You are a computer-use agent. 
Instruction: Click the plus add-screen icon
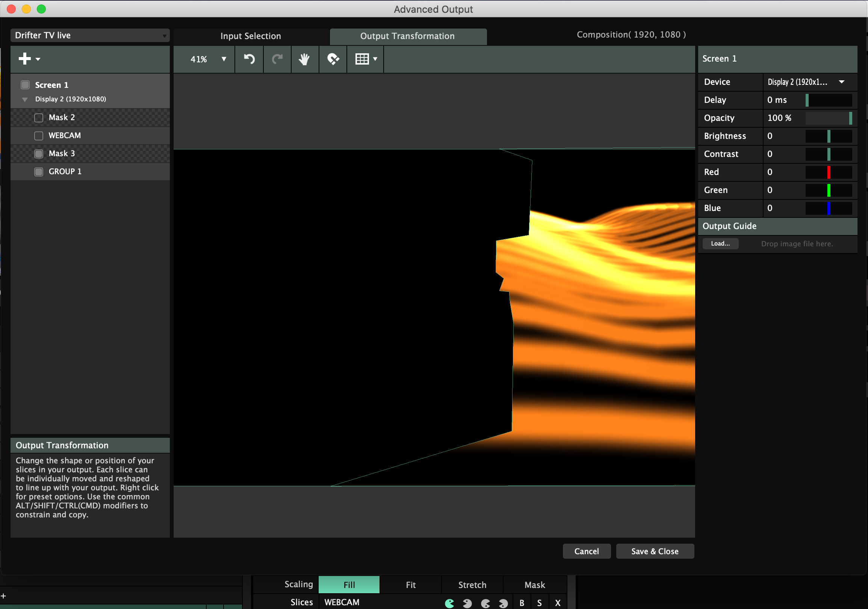(x=25, y=59)
